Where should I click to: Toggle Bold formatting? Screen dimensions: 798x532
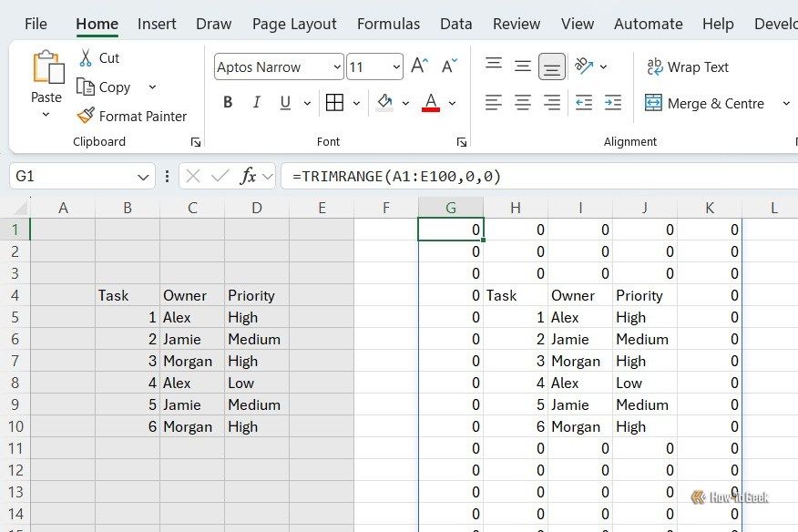click(x=228, y=103)
